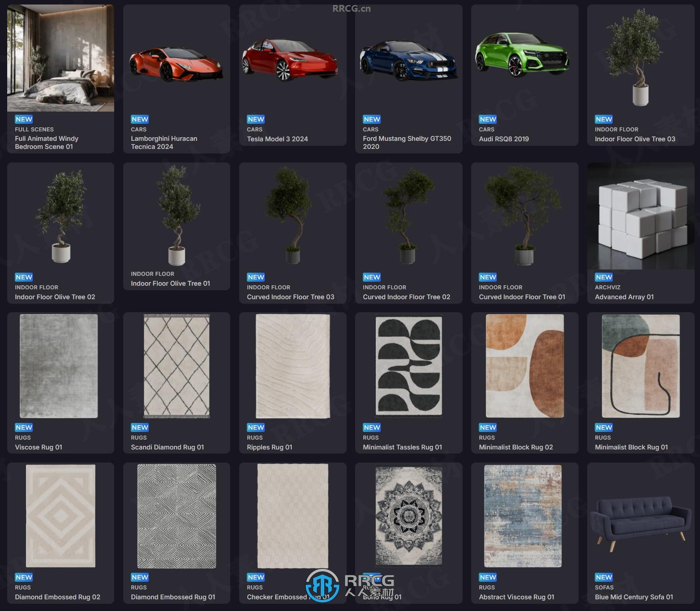
Task: Click NEW badge on Advanced Array 01 card
Action: (604, 277)
